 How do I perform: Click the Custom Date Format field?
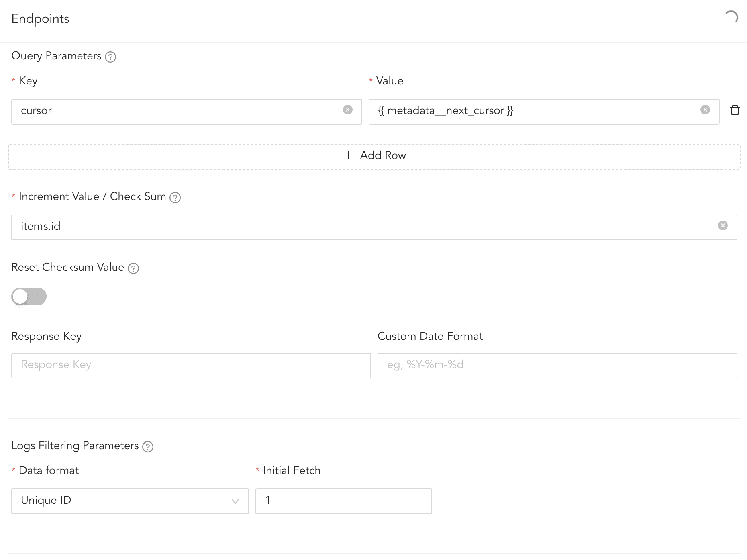click(557, 365)
